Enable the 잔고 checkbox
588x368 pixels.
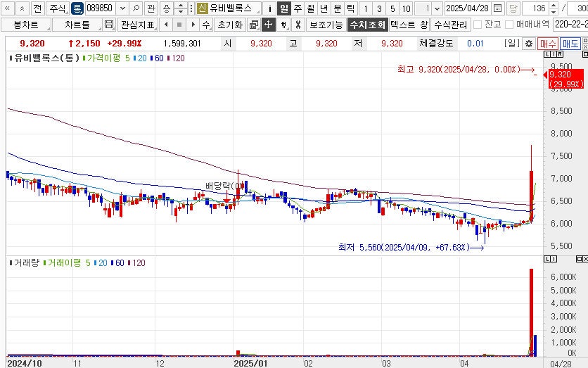(x=478, y=25)
